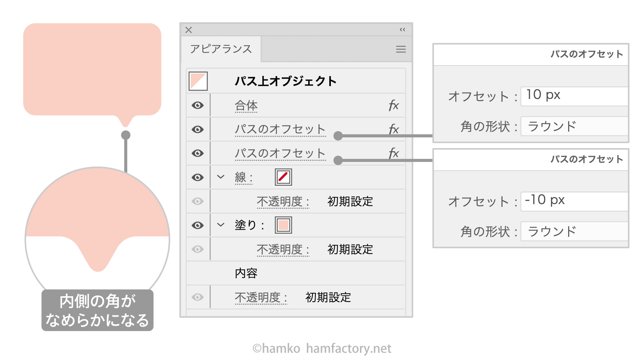Click the stroke (線) none color swatch
The image size is (644, 363).
(x=283, y=177)
